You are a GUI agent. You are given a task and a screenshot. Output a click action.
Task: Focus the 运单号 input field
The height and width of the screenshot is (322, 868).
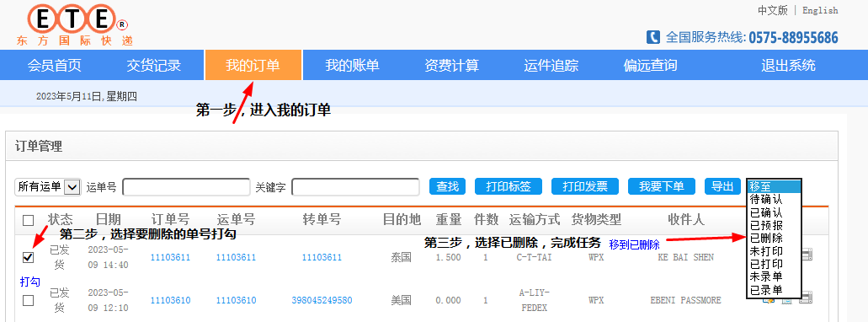tap(187, 187)
